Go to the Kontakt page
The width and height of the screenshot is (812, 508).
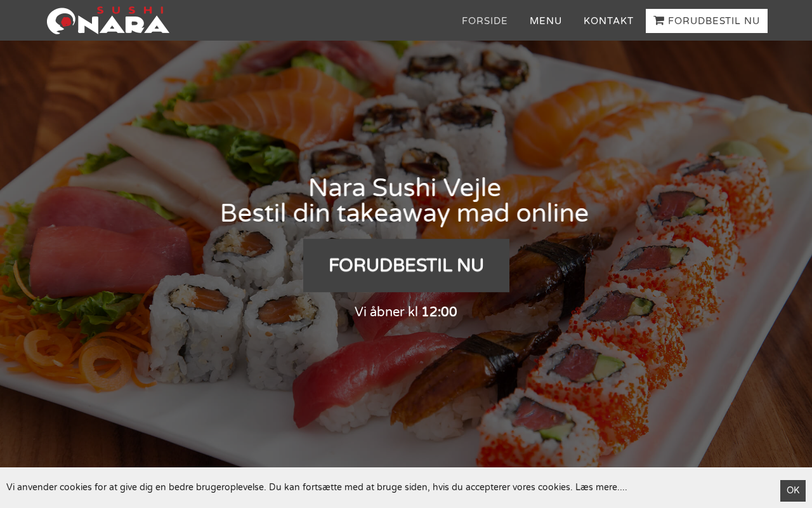click(x=608, y=21)
